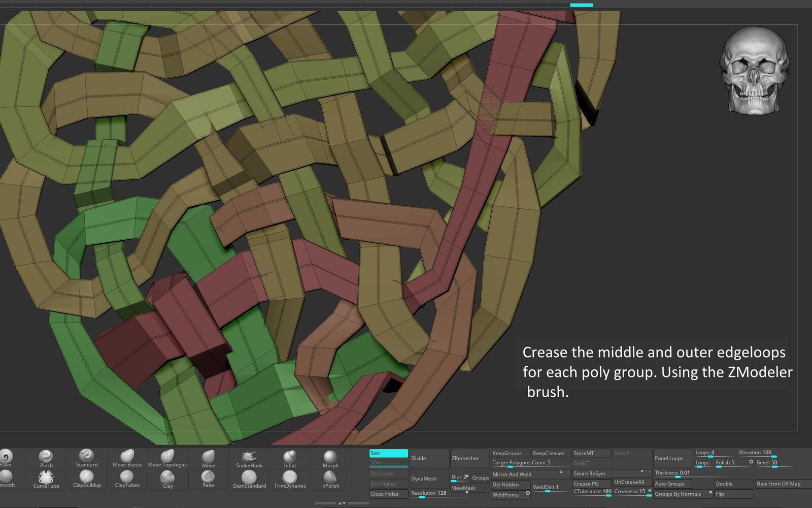812x508 pixels.
Task: Activate DynaMesh
Action: click(429, 479)
